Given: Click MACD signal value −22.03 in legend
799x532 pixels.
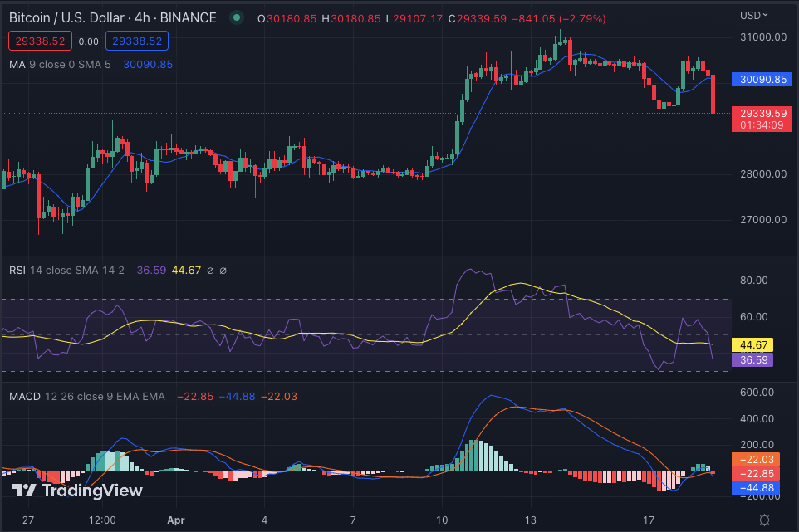Looking at the screenshot, I should click(x=279, y=397).
